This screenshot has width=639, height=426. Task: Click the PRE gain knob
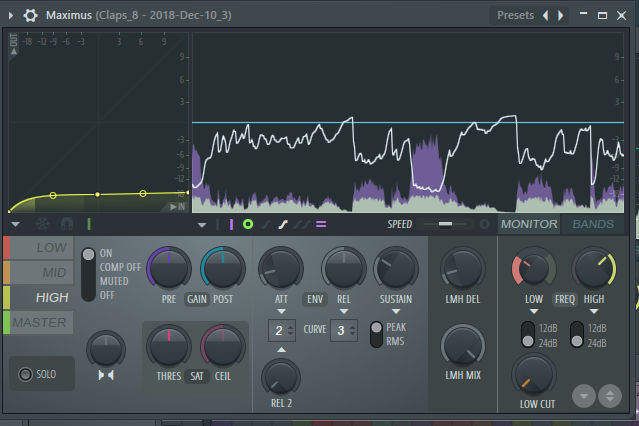pos(169,268)
